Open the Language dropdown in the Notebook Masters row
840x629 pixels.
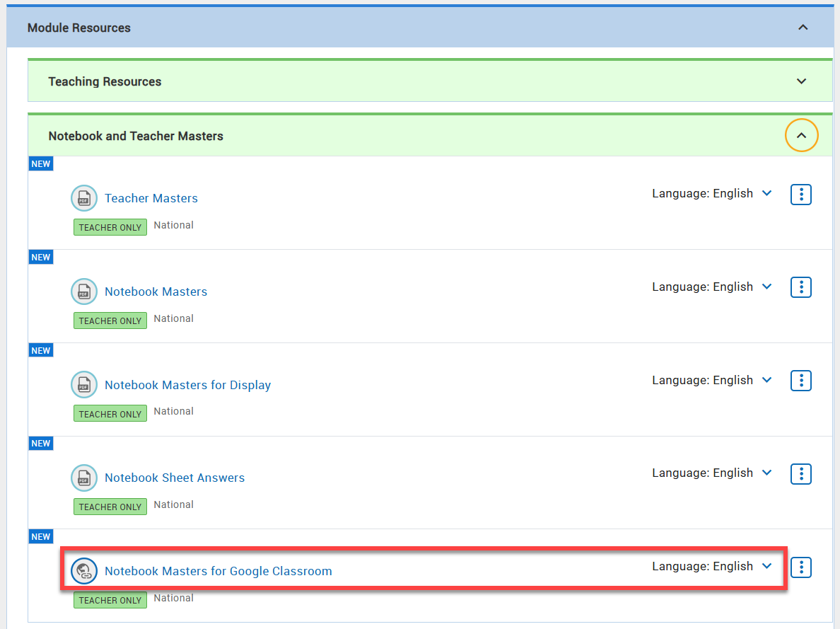pos(712,287)
